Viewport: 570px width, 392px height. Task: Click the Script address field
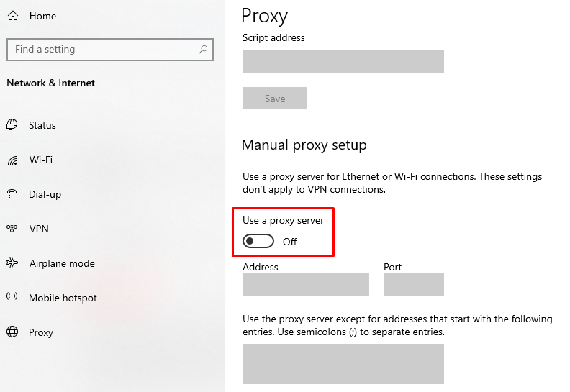[343, 61]
